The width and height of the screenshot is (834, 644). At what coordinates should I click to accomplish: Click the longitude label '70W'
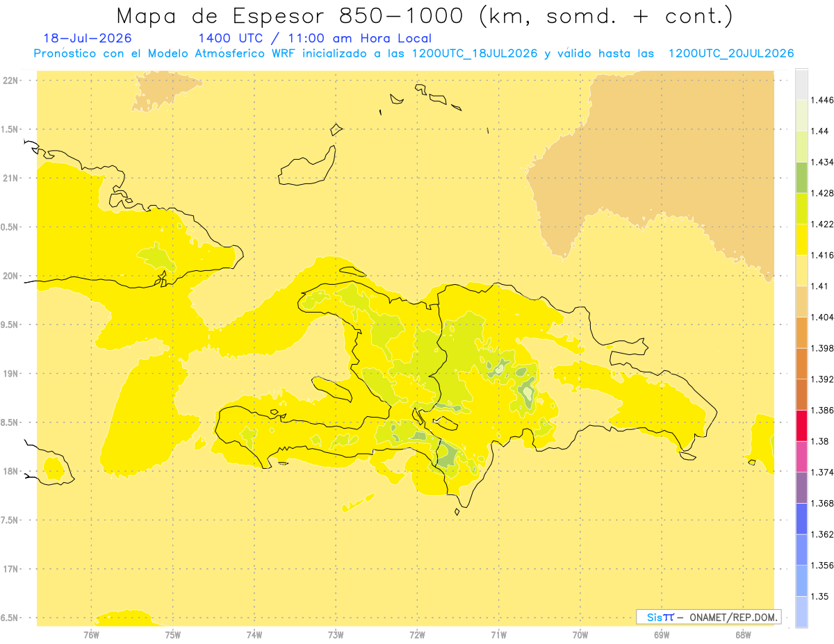coord(580,634)
